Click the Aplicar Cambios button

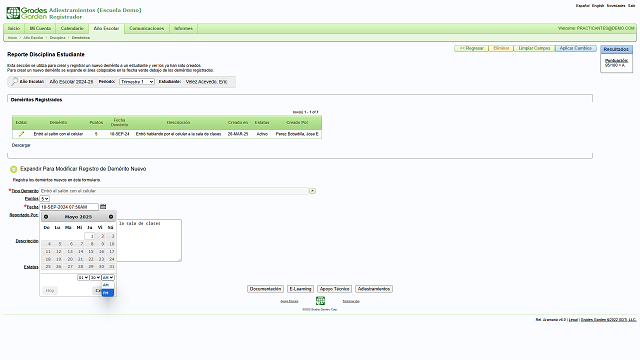pyautogui.click(x=576, y=48)
